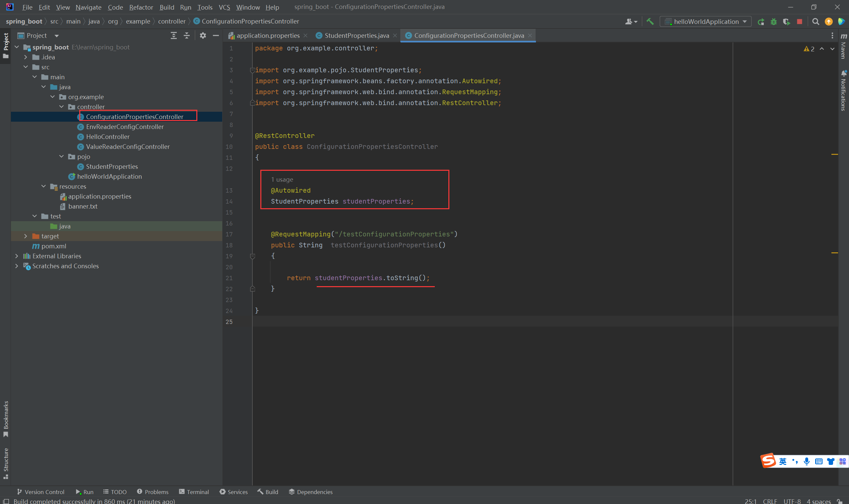
Task: Expand the target folder in the tree
Action: coord(26,236)
